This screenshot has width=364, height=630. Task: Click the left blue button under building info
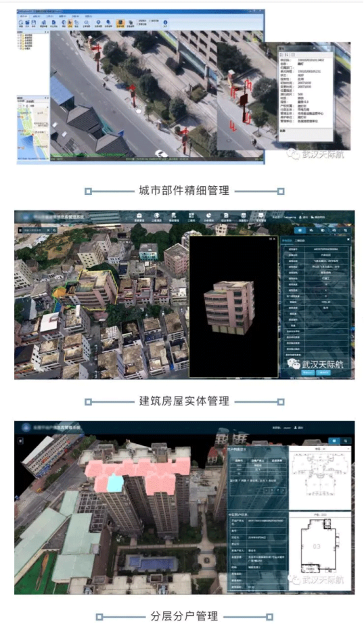tap(308, 372)
